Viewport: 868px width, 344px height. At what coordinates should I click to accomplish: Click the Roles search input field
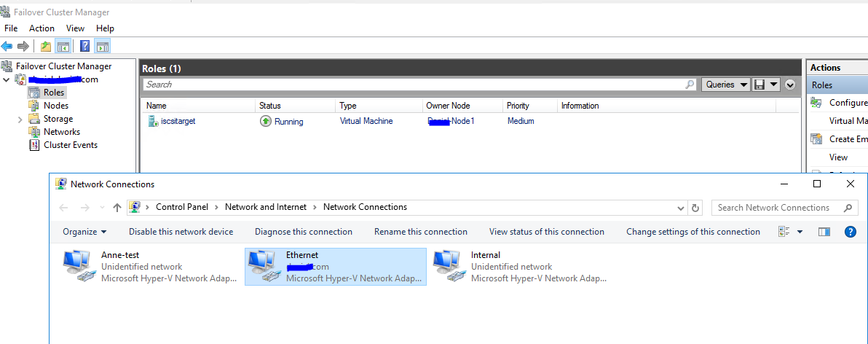tap(414, 85)
